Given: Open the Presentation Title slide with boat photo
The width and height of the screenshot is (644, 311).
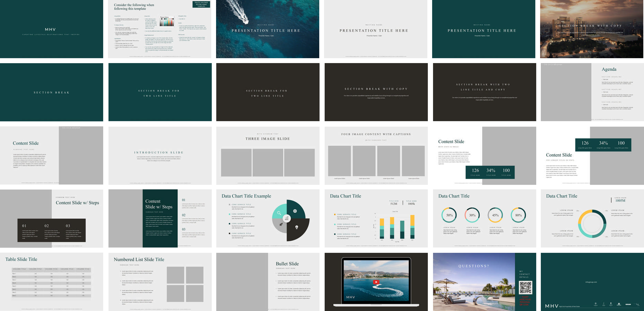Looking at the screenshot, I should pyautogui.click(x=268, y=29).
